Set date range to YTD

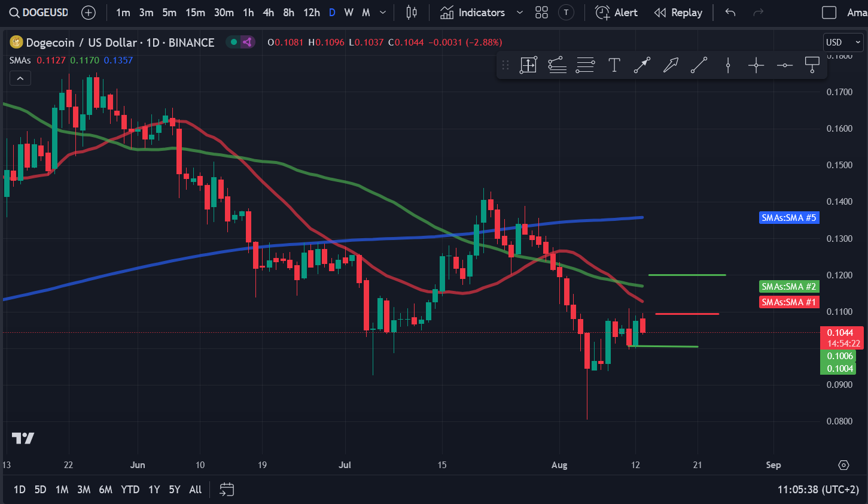click(130, 490)
